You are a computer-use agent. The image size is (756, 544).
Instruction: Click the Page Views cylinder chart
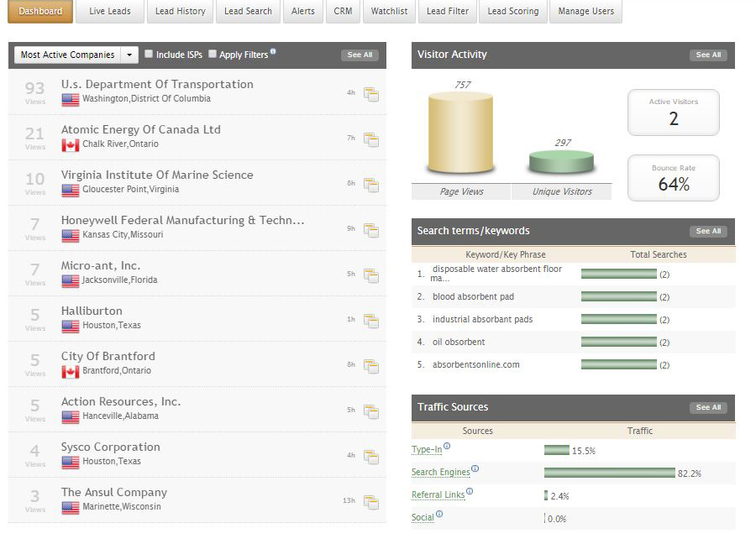(460, 134)
